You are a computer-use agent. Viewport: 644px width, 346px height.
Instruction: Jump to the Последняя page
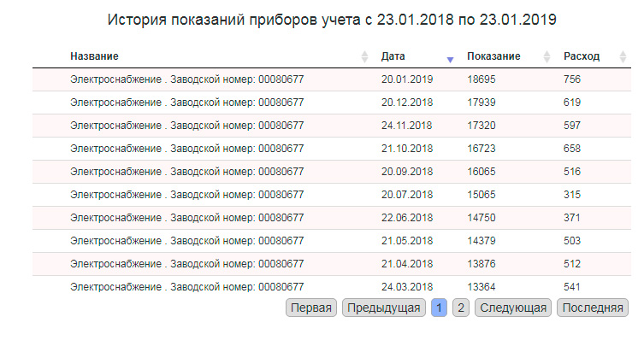coord(592,308)
